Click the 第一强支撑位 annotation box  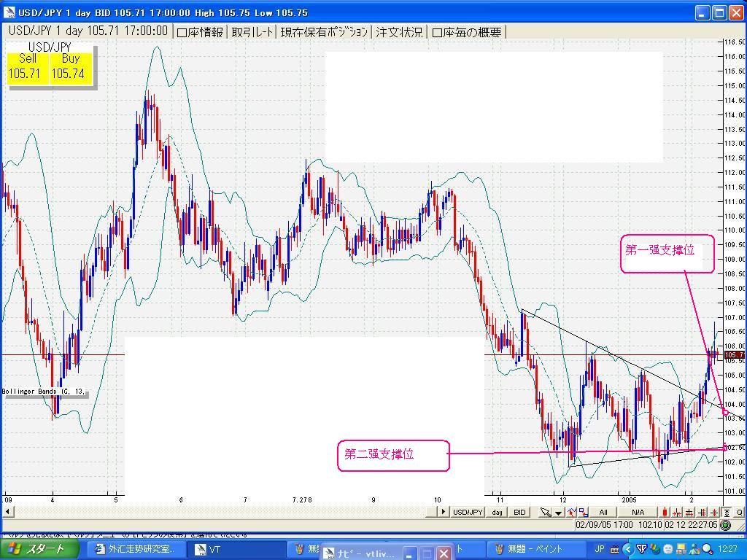(x=667, y=253)
